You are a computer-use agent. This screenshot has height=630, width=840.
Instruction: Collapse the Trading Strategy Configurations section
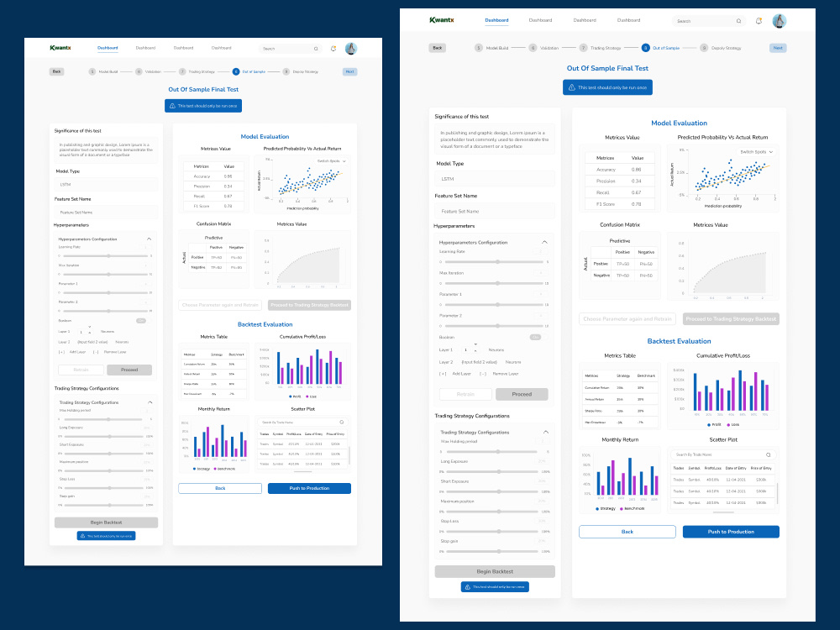coord(545,433)
